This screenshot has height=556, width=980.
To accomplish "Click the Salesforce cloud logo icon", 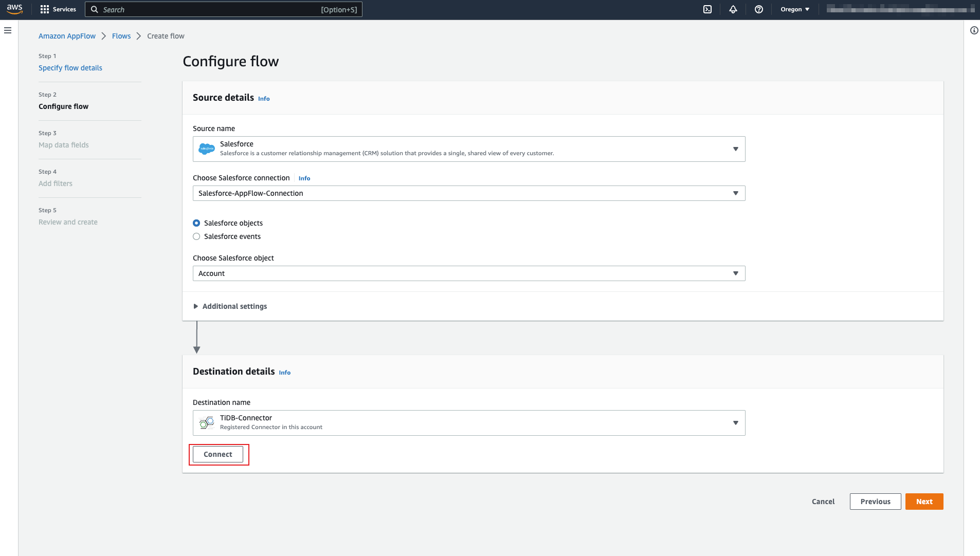I will click(x=207, y=149).
